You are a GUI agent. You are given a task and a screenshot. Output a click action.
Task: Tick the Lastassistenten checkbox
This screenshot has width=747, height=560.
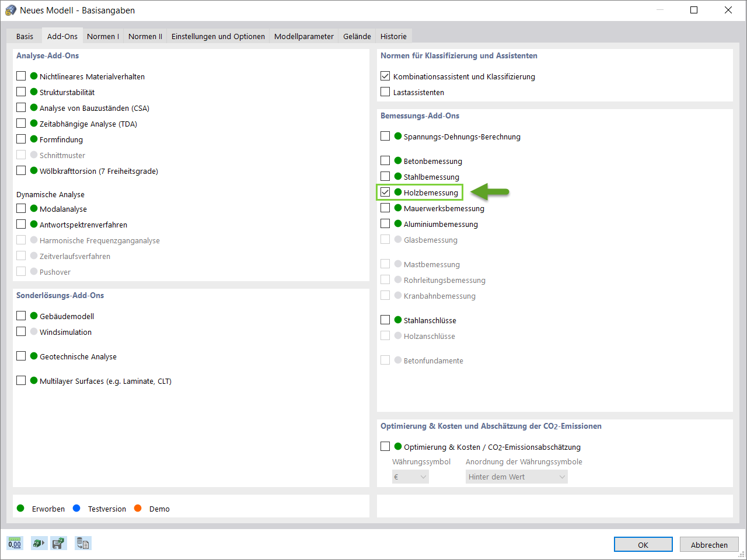click(385, 92)
